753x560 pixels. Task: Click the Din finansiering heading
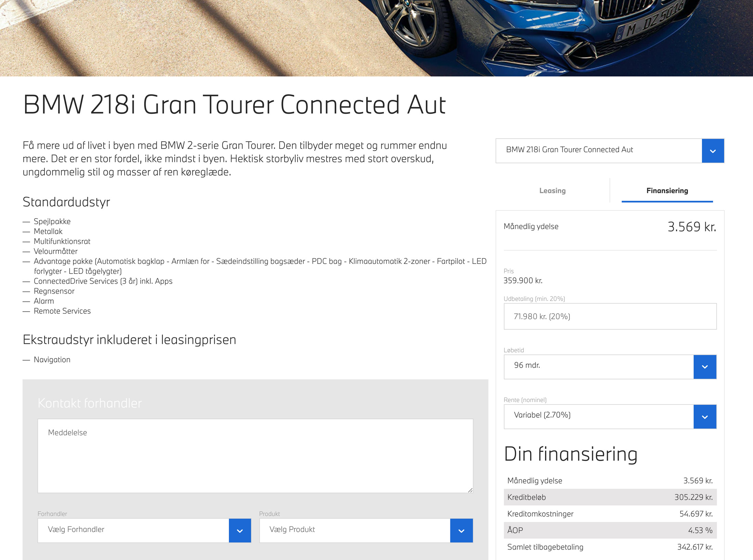571,454
